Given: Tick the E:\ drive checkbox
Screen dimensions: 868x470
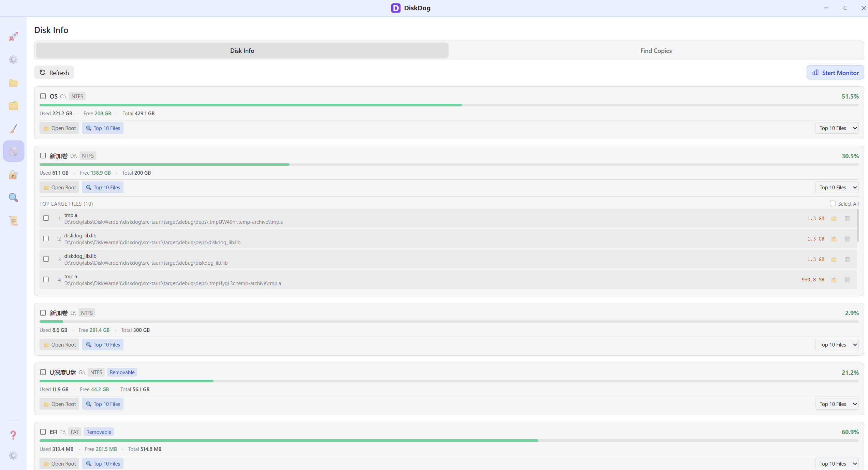Looking at the screenshot, I should click(43, 313).
